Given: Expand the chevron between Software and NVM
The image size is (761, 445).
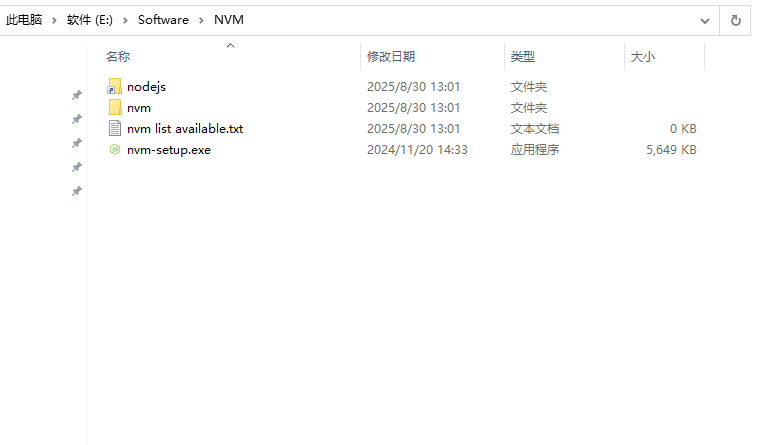Looking at the screenshot, I should [x=201, y=20].
